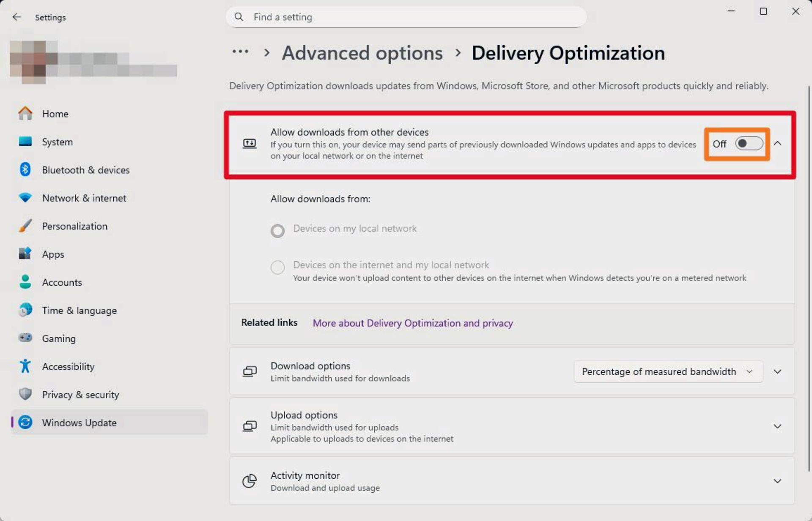Go back using the back arrow
Viewport: 812px width, 521px height.
(17, 17)
